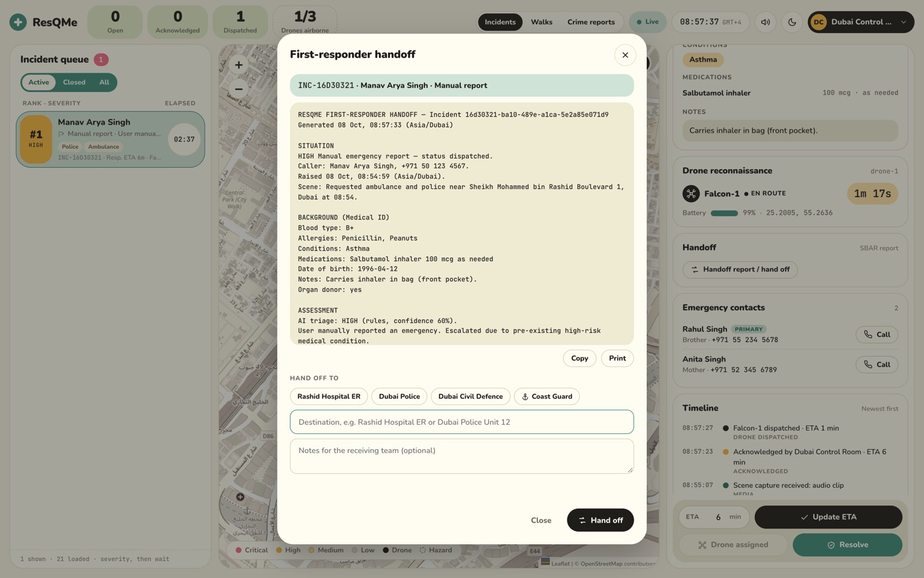Image resolution: width=924 pixels, height=578 pixels.
Task: Switch to the Walks tab
Action: 541,22
